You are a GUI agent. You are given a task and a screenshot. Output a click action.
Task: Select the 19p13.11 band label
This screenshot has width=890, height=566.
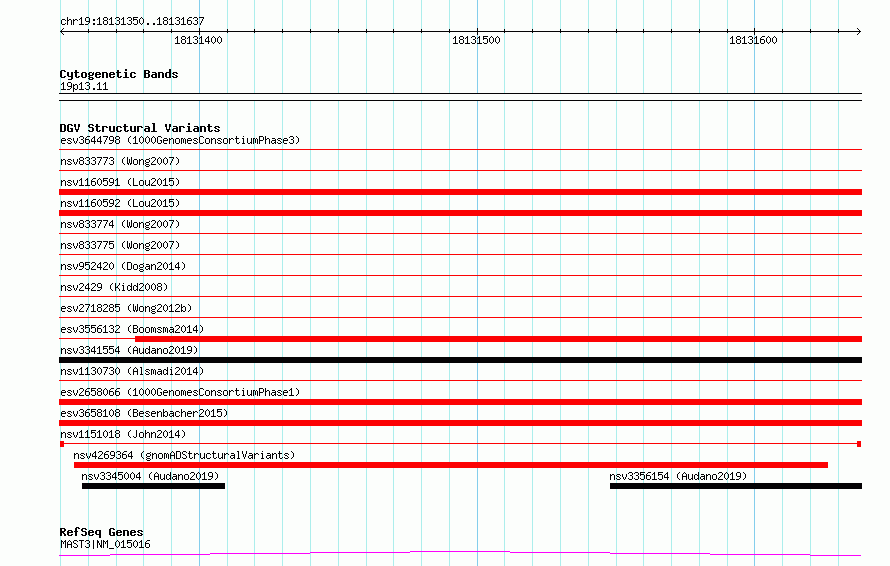84,86
